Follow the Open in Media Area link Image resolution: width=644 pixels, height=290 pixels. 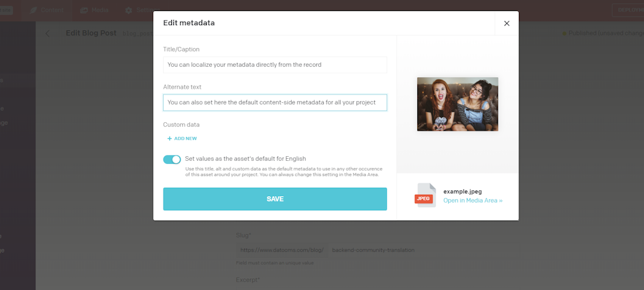pyautogui.click(x=473, y=201)
